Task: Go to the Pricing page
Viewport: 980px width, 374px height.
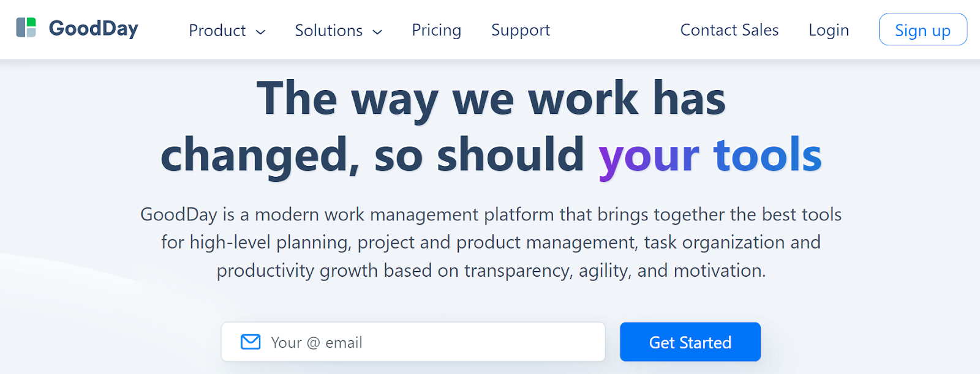Action: point(437,30)
